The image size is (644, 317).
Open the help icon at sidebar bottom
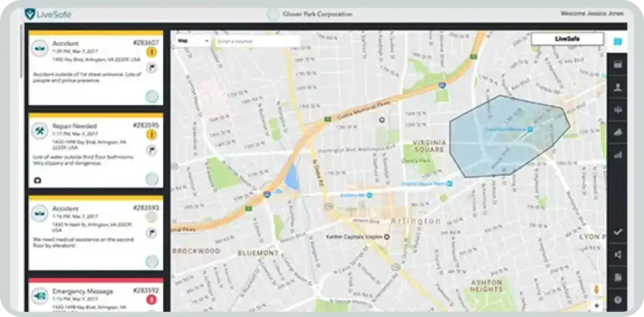click(x=617, y=300)
